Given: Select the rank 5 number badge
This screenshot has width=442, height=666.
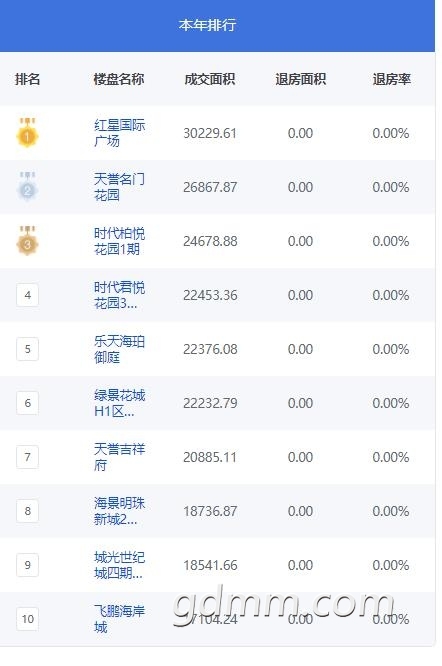Looking at the screenshot, I should [x=28, y=349].
